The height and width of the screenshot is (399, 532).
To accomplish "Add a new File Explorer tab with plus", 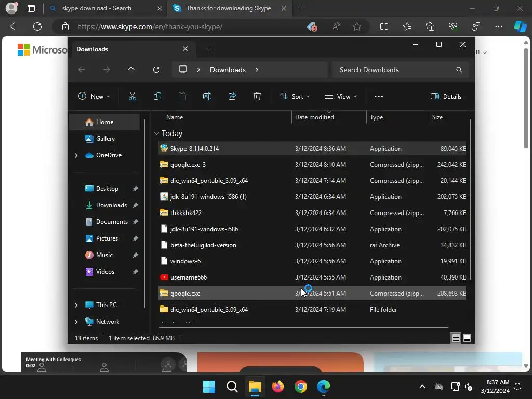I will tap(208, 49).
